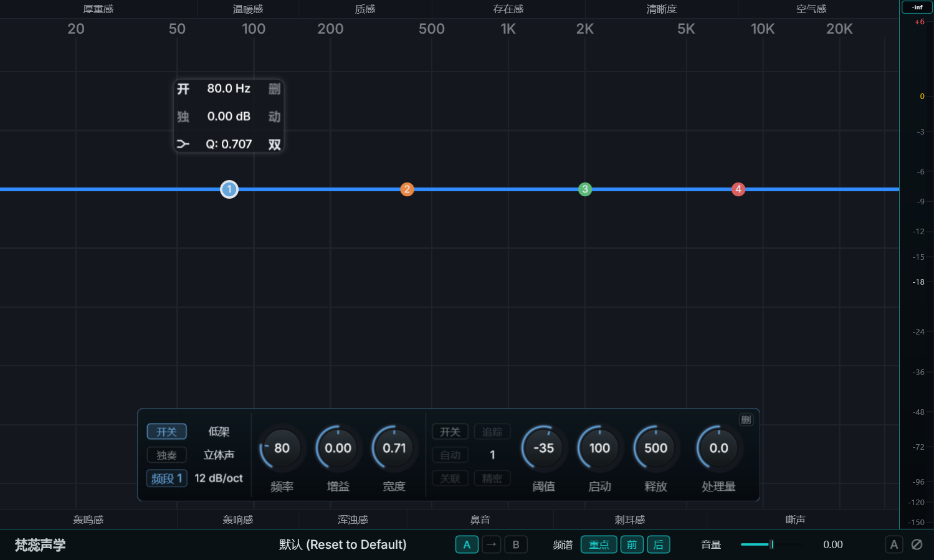Viewport: 934px width, 560px height.
Task: Toggle the dynamics 开关 switch
Action: click(450, 432)
